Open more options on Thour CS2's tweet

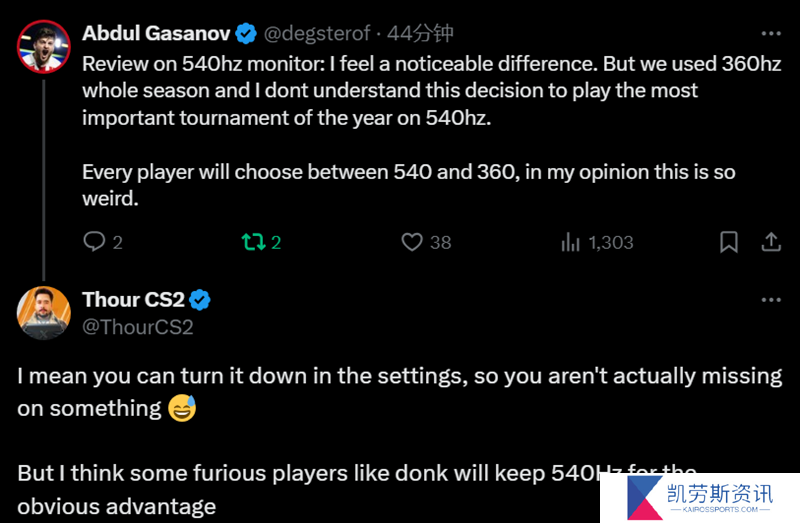(x=771, y=300)
